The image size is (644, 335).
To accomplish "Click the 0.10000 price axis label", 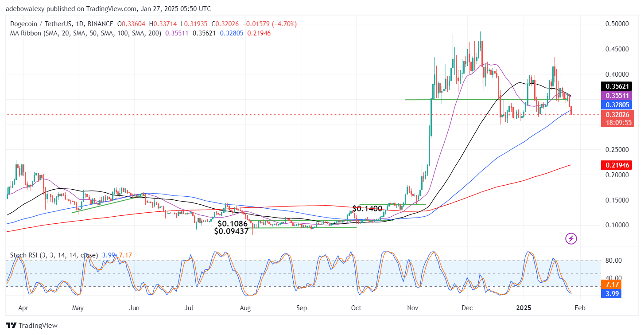I will (617, 225).
